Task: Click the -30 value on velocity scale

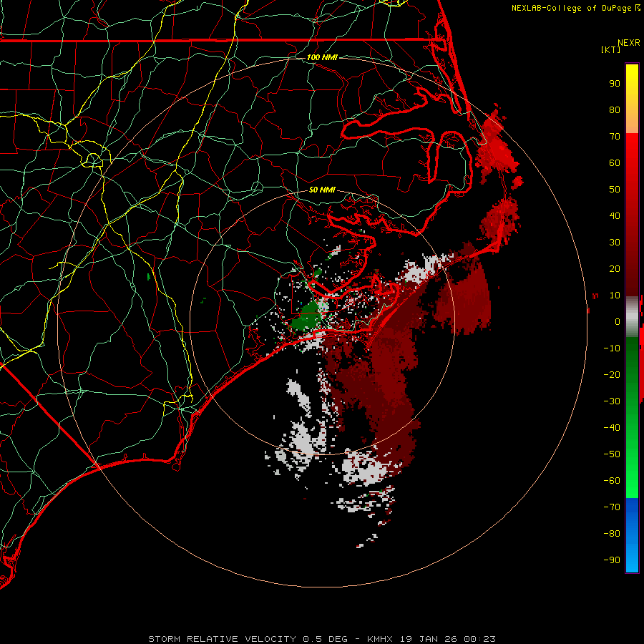Action: pyautogui.click(x=612, y=401)
